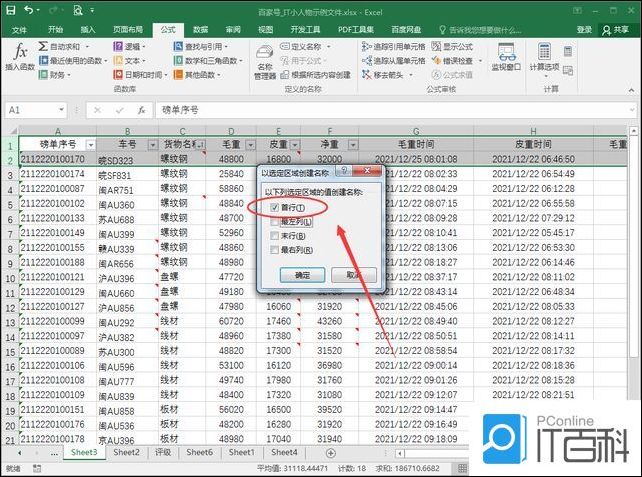Image resolution: width=642 pixels, height=477 pixels.
Task: Click Define Name (定义名称) icon
Action: 285,46
